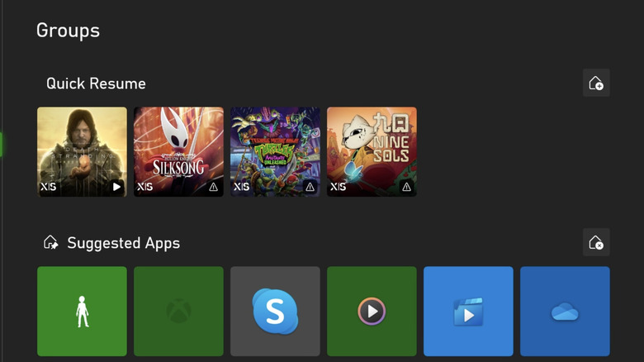
Task: Click X|S badge on Silksong tile
Action: click(x=145, y=187)
